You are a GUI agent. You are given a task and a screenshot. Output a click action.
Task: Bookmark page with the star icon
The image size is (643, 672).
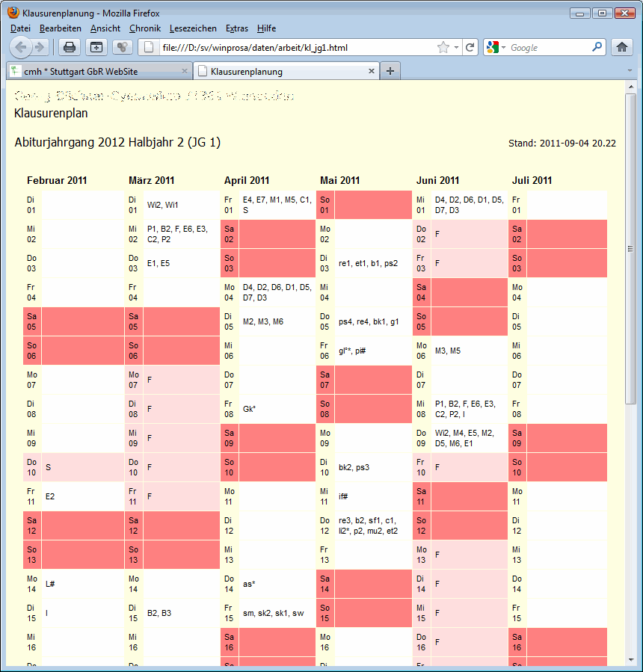point(443,47)
